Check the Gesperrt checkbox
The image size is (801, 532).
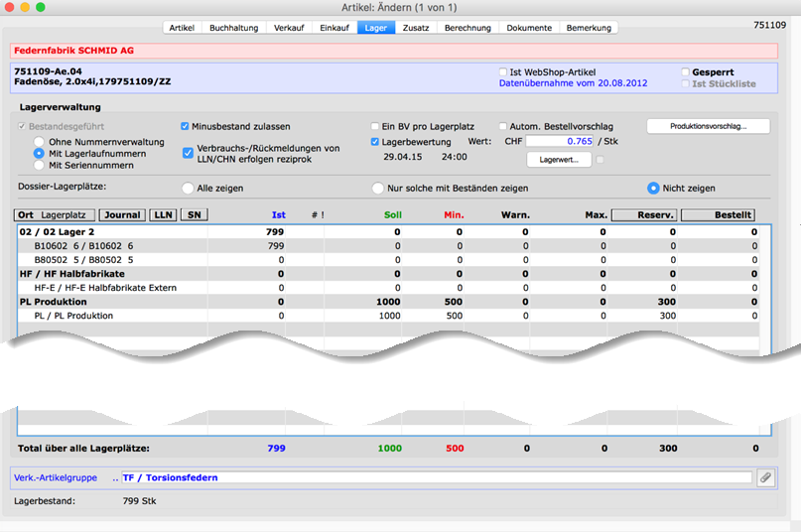pos(685,72)
